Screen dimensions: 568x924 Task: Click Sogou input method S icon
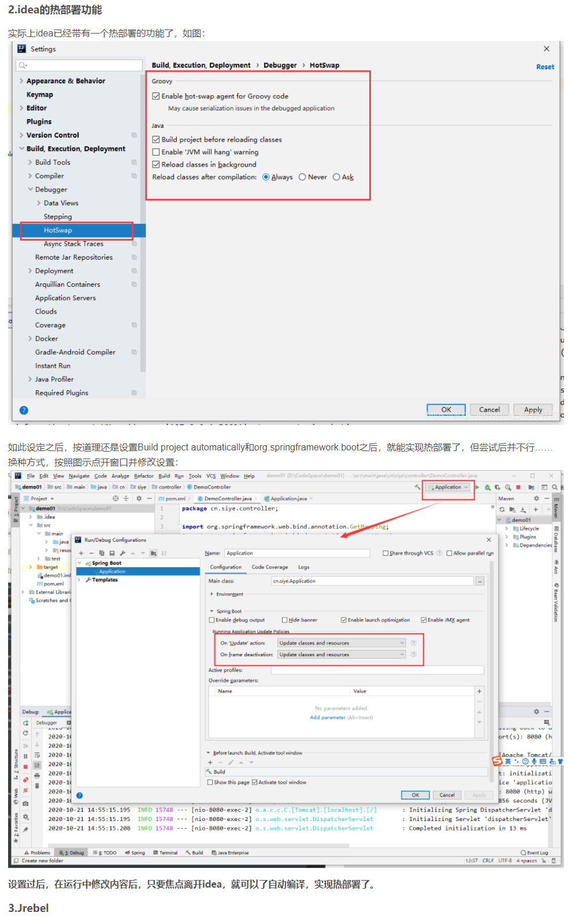497,761
